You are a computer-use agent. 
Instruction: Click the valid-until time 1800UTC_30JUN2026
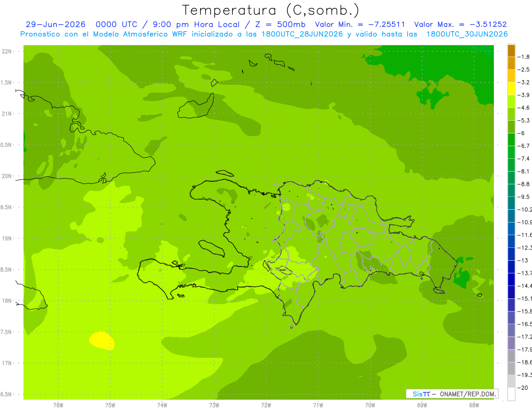tap(467, 34)
